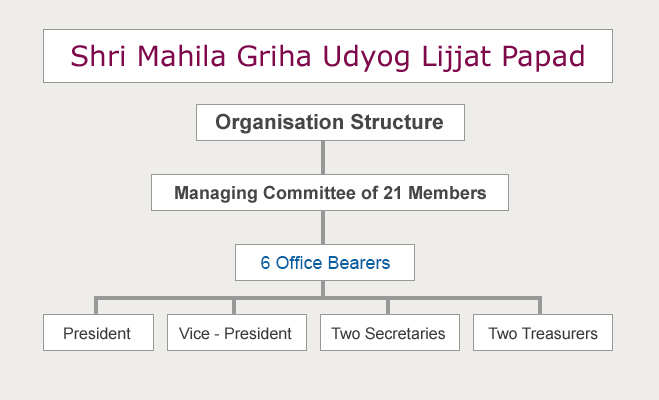This screenshot has width=659, height=400.
Task: Click connector line below Organisation Structure box
Action: 323,158
